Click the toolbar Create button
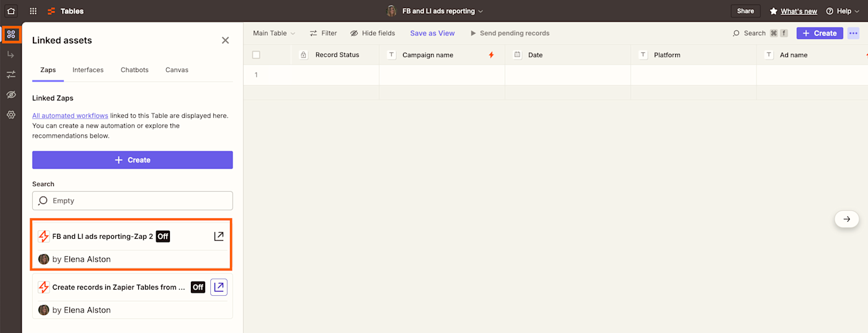Image resolution: width=868 pixels, height=333 pixels. coord(820,33)
